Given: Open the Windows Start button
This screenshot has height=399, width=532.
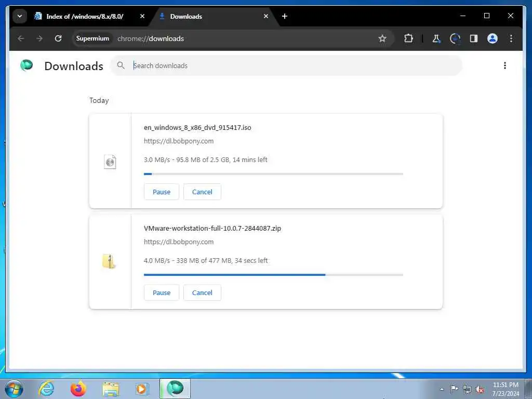Looking at the screenshot, I should coord(14,389).
